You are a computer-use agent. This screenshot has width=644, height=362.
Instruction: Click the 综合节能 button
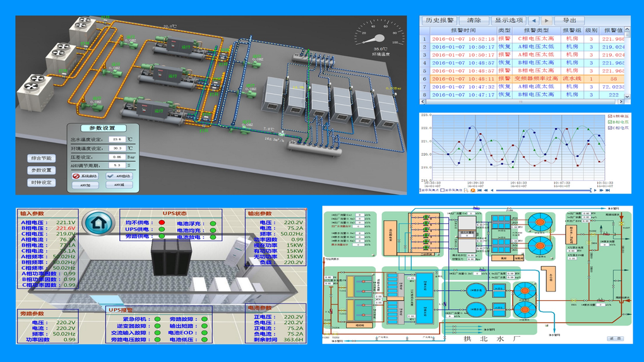pos(42,158)
